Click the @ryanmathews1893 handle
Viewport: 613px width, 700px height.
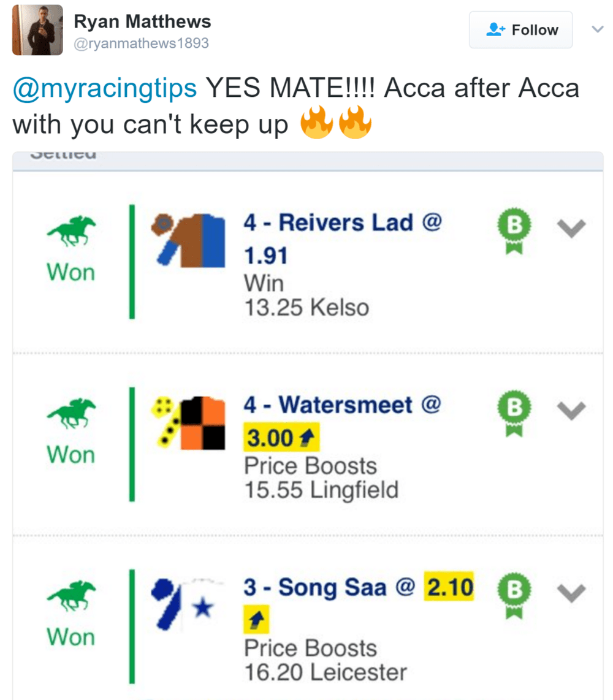141,44
